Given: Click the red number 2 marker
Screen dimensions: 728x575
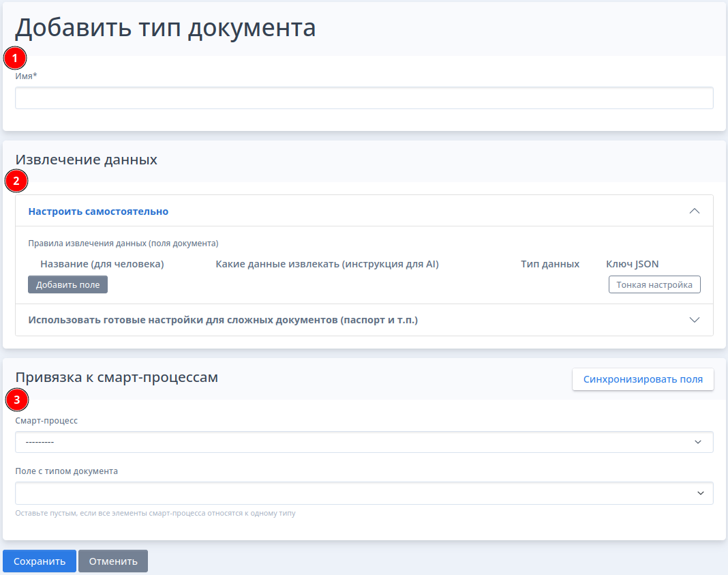Looking at the screenshot, I should [x=16, y=181].
